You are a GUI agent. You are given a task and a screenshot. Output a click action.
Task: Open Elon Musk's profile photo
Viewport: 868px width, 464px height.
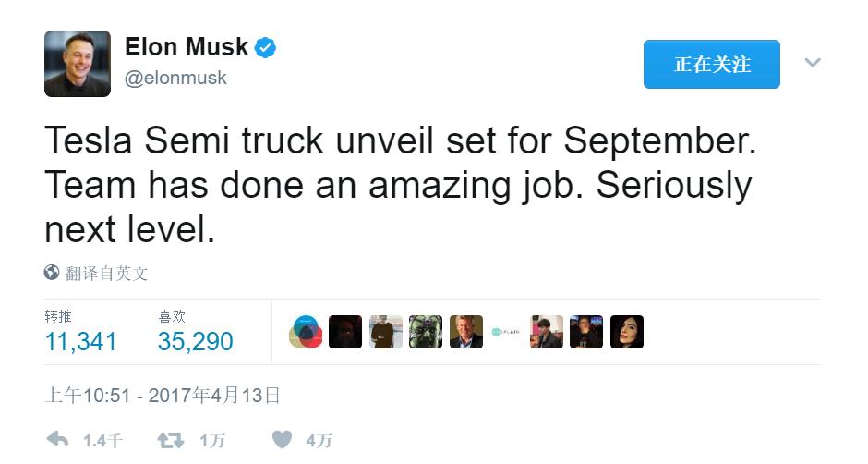[x=78, y=64]
